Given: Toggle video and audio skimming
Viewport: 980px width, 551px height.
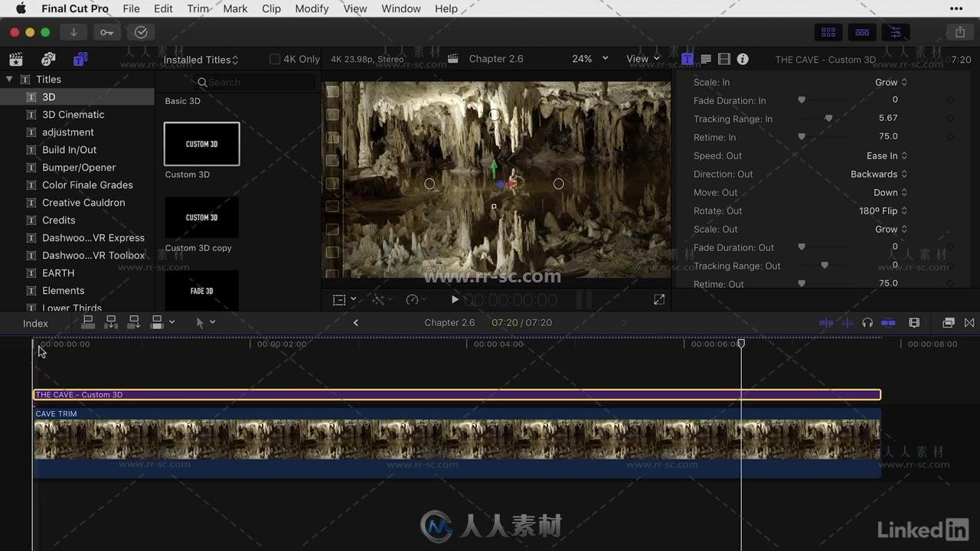Looking at the screenshot, I should pyautogui.click(x=826, y=323).
